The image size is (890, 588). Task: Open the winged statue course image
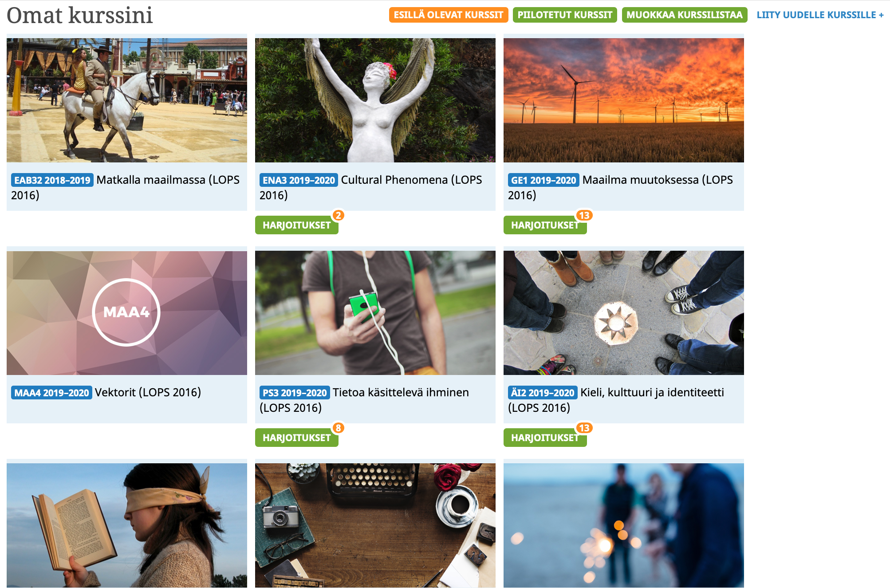click(375, 100)
